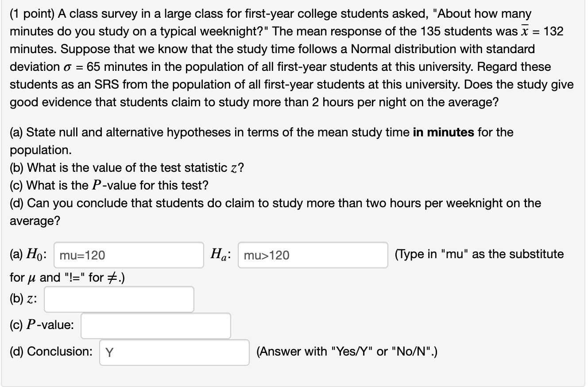Click the "Type in mu" substitute hint text
The width and height of the screenshot is (588, 387).
tap(480, 255)
